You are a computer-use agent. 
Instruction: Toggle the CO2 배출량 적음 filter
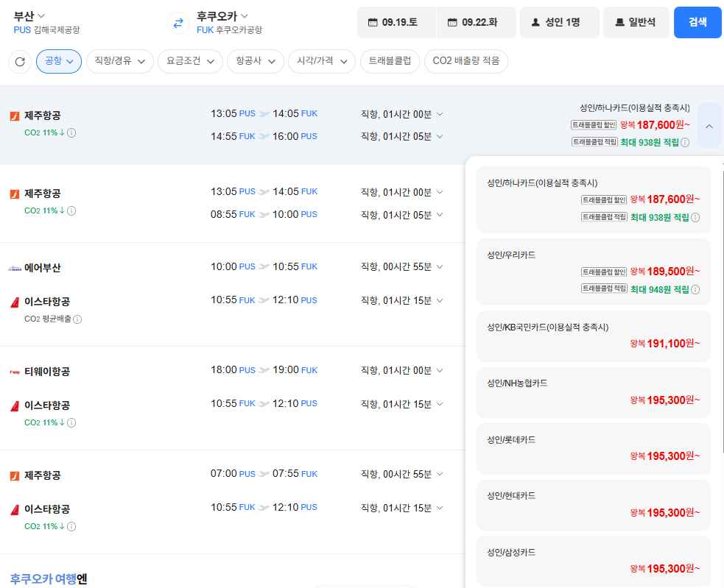click(x=466, y=61)
